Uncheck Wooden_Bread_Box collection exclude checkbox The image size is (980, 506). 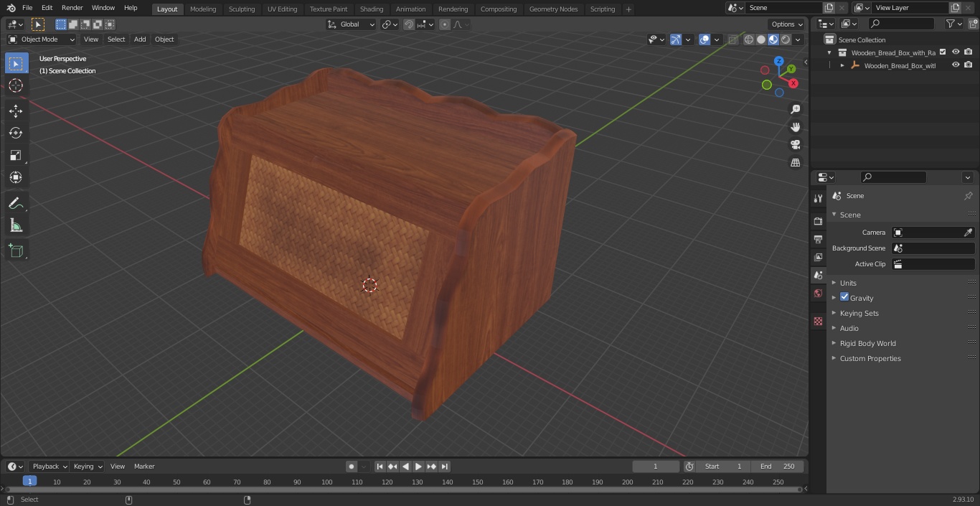pos(943,52)
